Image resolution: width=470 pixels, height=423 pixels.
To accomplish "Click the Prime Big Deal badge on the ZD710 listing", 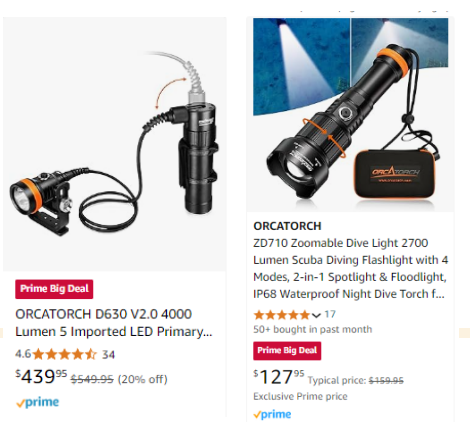I will tap(287, 351).
